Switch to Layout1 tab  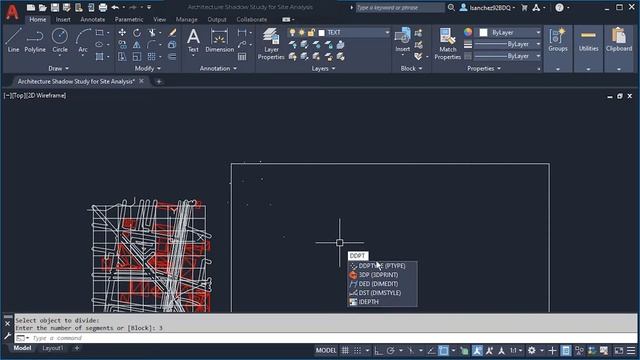coord(53,348)
